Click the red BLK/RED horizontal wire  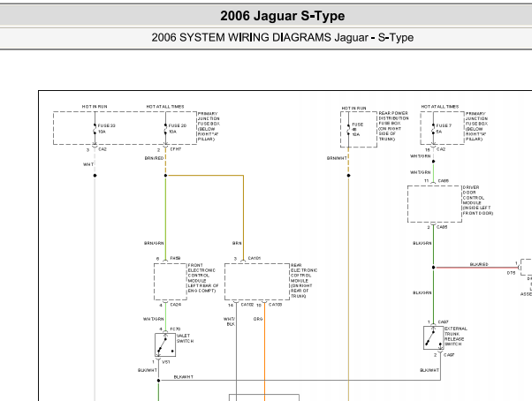click(x=476, y=268)
